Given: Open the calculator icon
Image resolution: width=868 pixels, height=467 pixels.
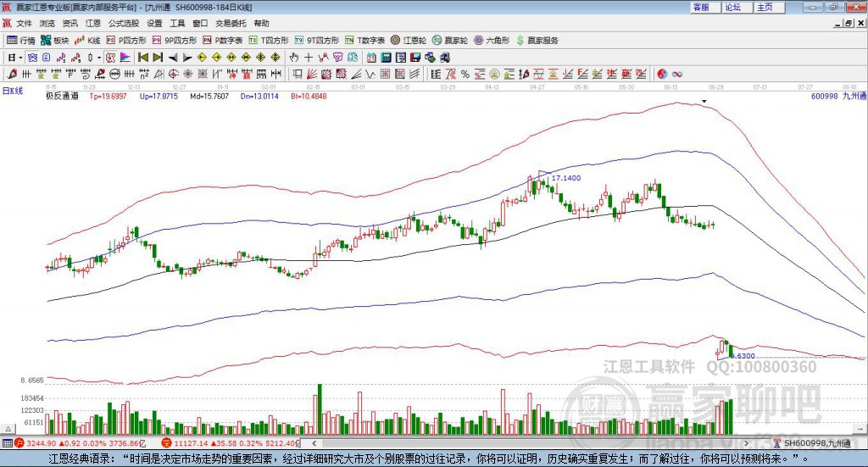Looking at the screenshot, I should (x=387, y=58).
